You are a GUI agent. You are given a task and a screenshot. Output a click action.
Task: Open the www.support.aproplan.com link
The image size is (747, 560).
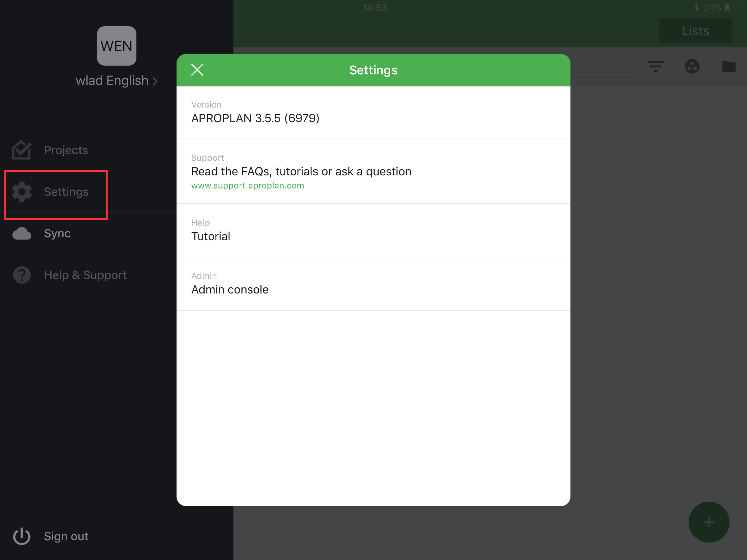coord(248,186)
